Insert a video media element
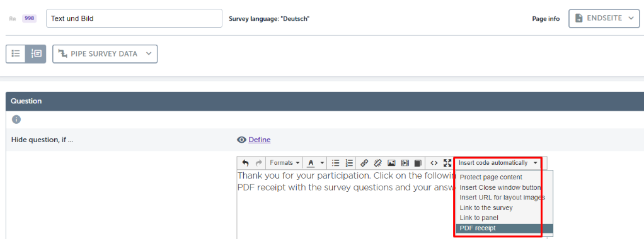The image size is (644, 239). click(x=405, y=163)
